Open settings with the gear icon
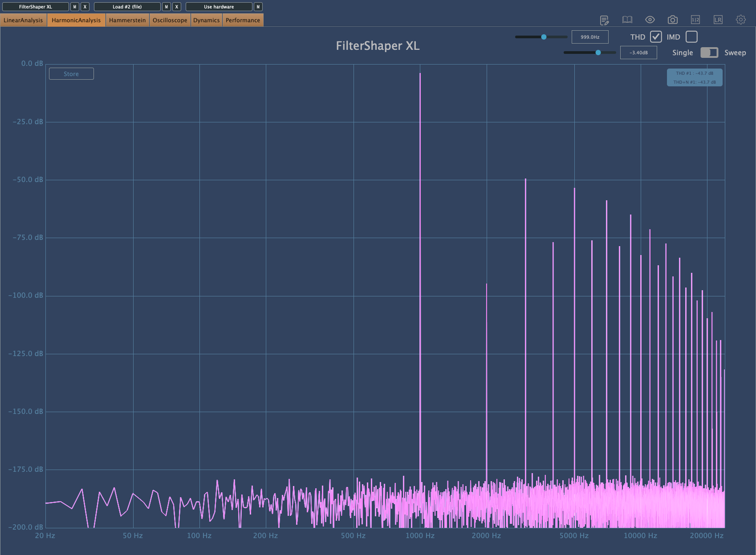 pos(741,20)
